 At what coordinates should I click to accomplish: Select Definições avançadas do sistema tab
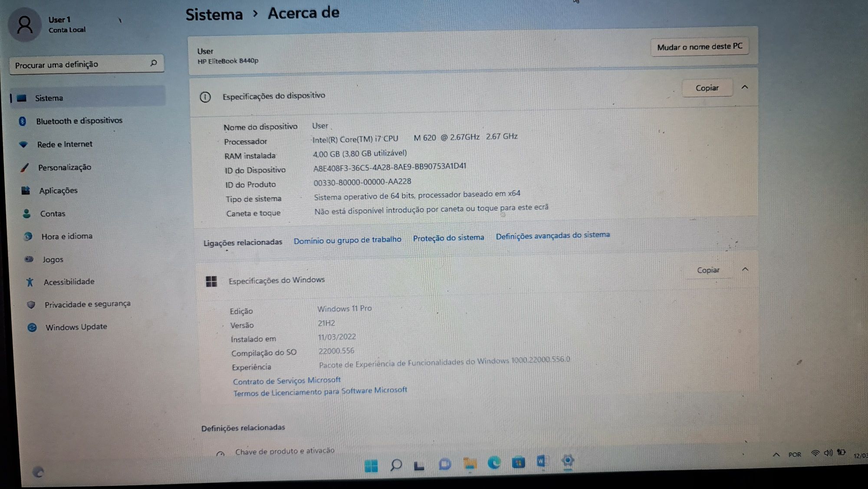pos(552,235)
